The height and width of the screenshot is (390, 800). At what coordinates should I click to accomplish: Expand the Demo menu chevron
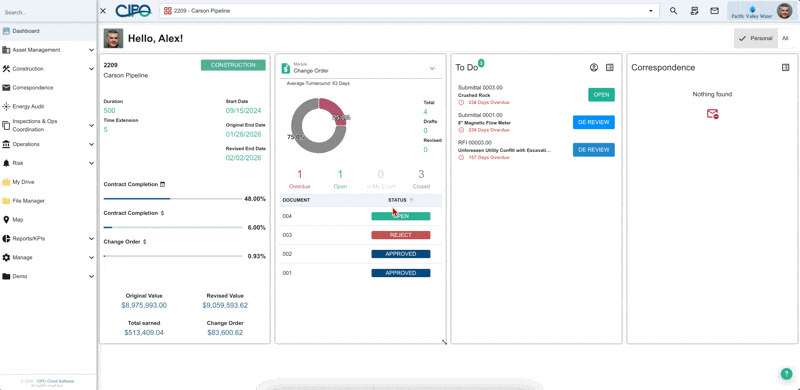point(91,276)
